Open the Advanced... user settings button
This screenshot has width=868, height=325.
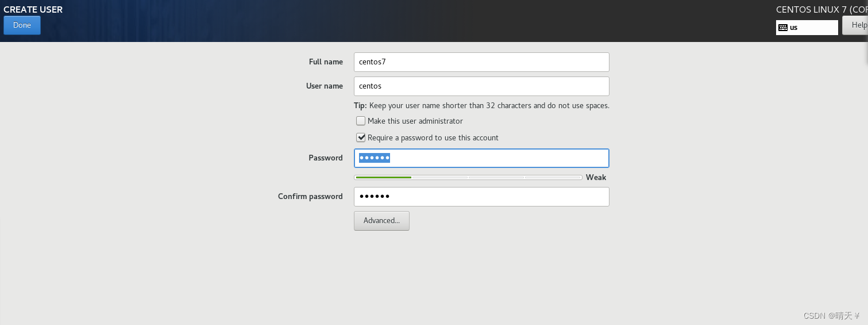(x=381, y=221)
